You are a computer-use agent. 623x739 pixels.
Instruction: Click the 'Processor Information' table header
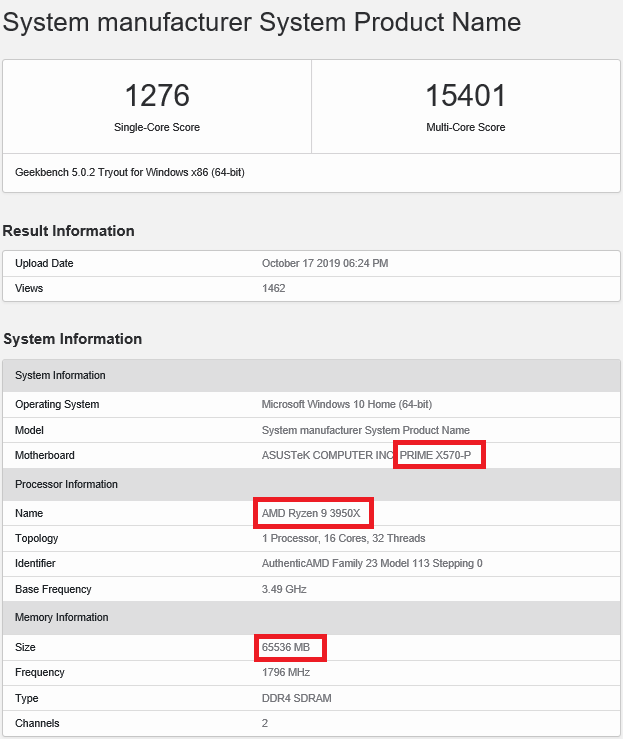(311, 484)
